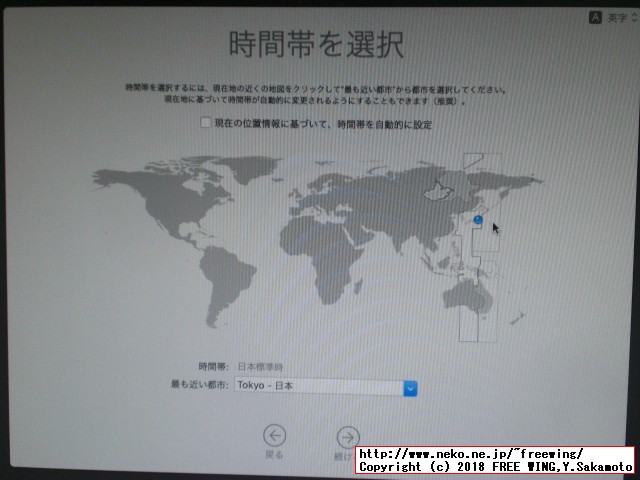Click Africa on the world map
Viewport: 640px width, 480px height.
(x=320, y=257)
